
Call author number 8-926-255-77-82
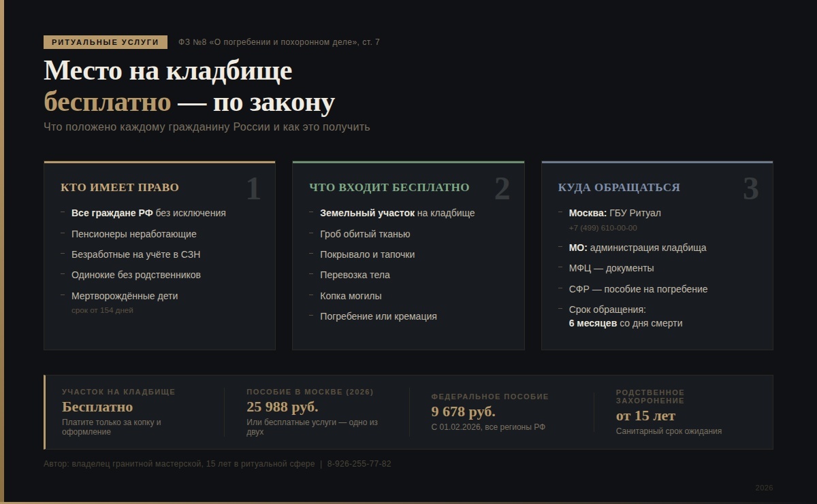point(359,464)
